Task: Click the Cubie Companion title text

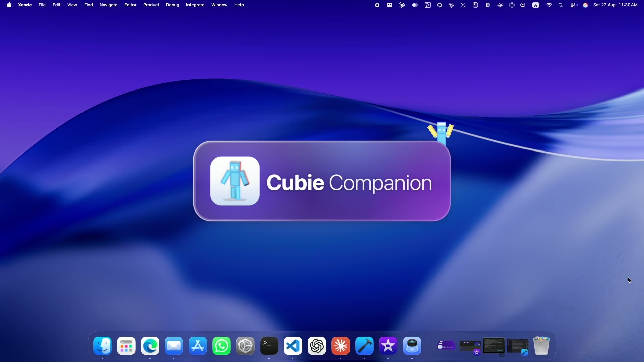Action: click(x=349, y=183)
